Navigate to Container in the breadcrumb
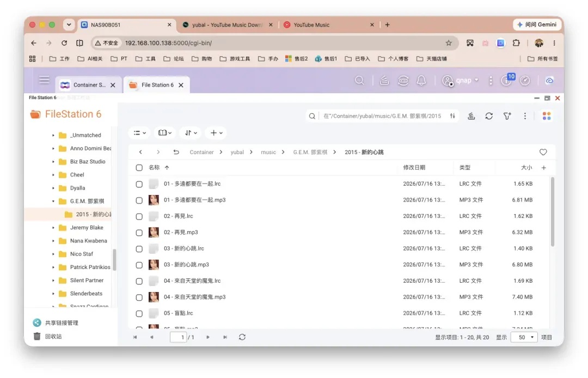This screenshot has width=588, height=378. (x=202, y=153)
